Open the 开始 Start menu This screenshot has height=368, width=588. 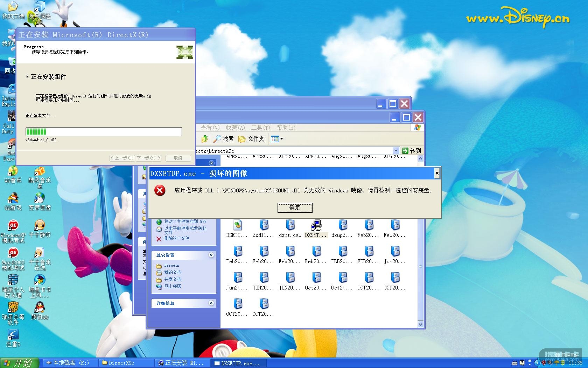point(19,363)
